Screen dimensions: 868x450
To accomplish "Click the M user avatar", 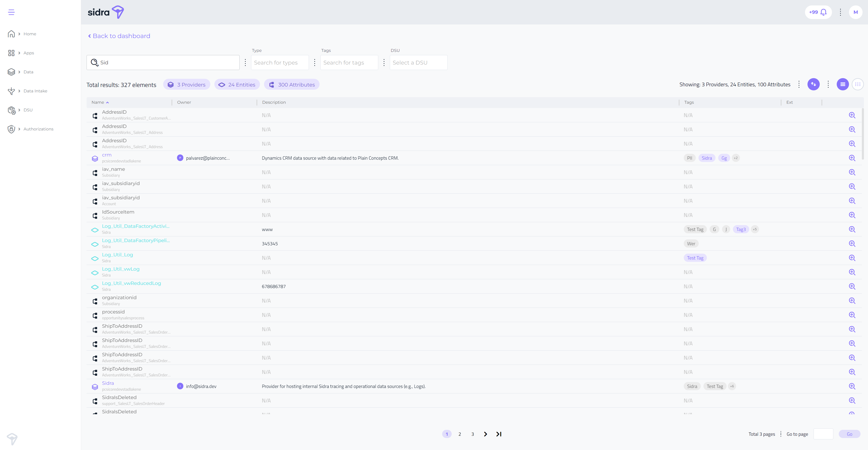I will pyautogui.click(x=855, y=12).
